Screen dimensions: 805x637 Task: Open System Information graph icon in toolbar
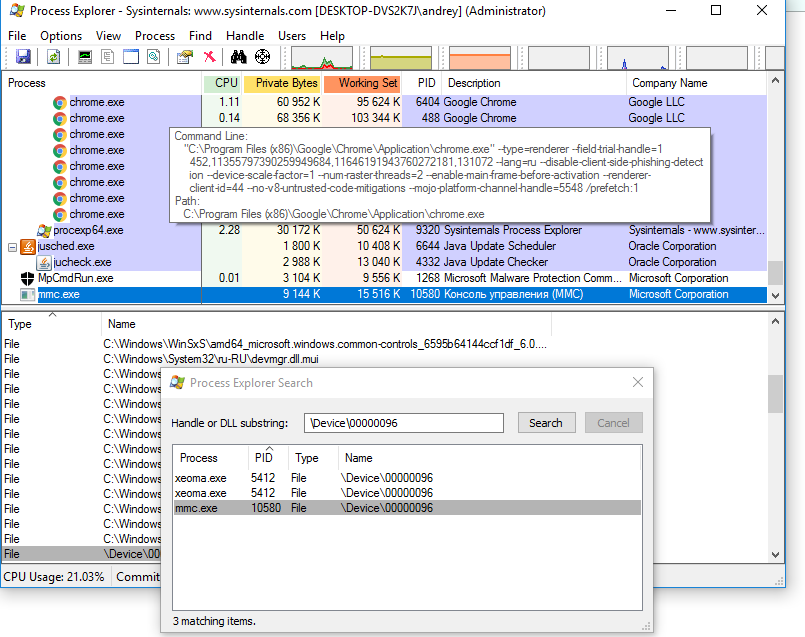(85, 57)
